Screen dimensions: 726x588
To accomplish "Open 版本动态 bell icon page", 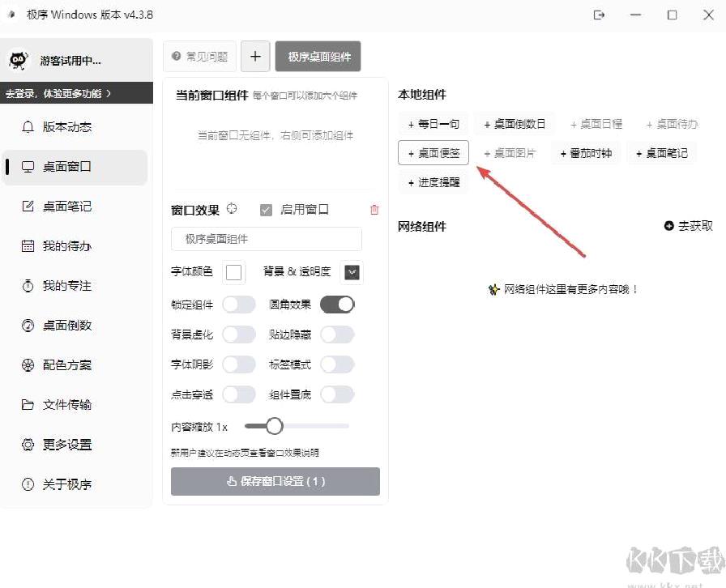I will click(28, 127).
